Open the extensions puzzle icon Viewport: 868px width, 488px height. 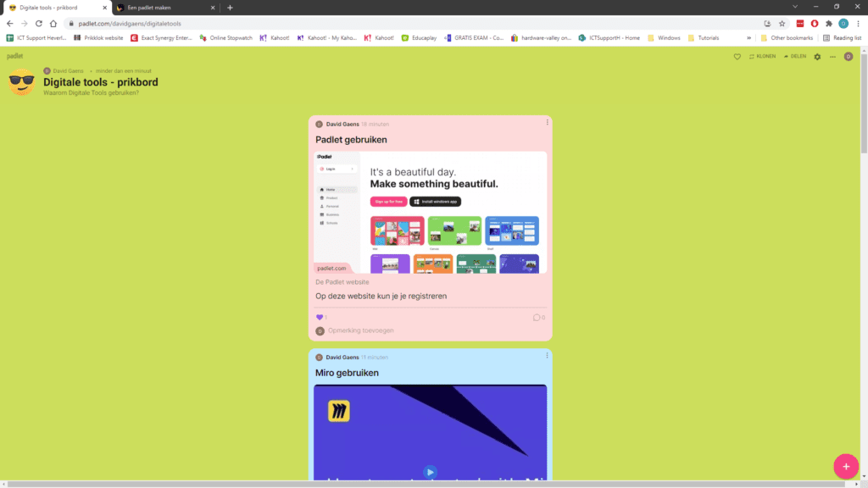click(x=829, y=23)
